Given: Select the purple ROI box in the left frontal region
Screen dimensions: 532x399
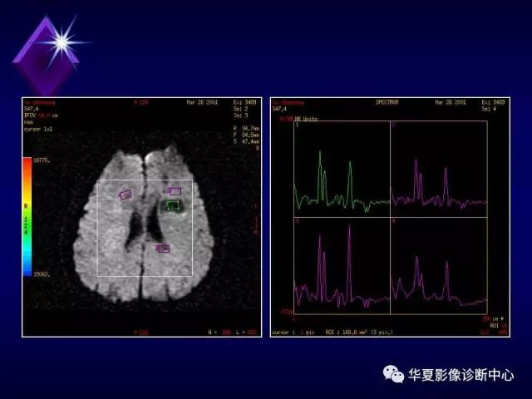Looking at the screenshot, I should tap(126, 195).
